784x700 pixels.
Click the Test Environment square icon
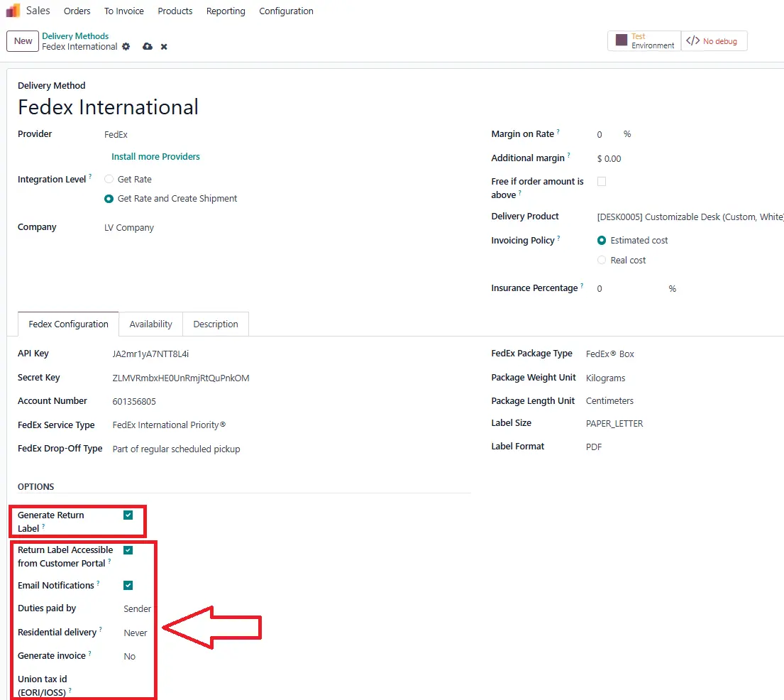point(622,40)
